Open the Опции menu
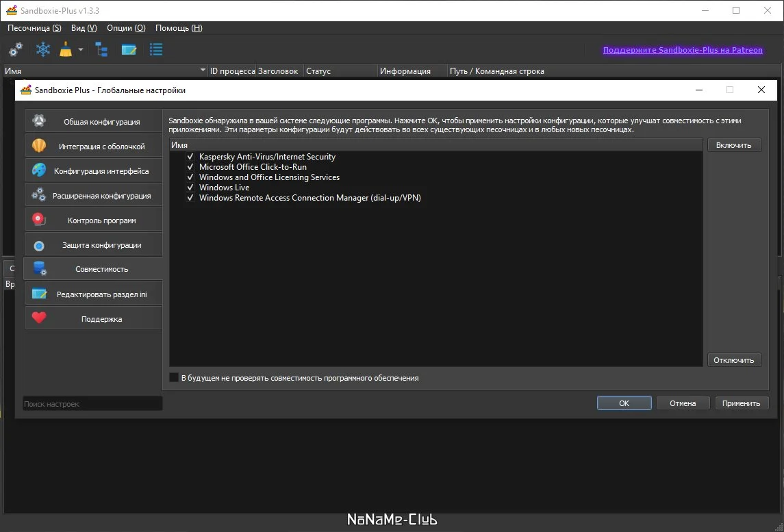 [x=126, y=28]
